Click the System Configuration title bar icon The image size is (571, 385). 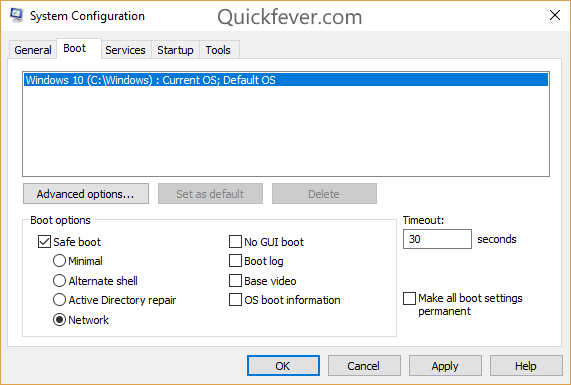[16, 15]
